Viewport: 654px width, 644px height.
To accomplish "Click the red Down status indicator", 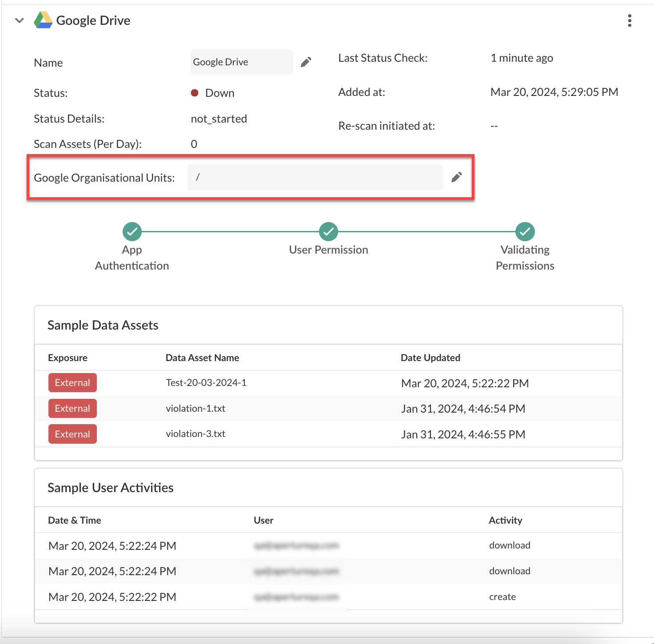I will 195,93.
